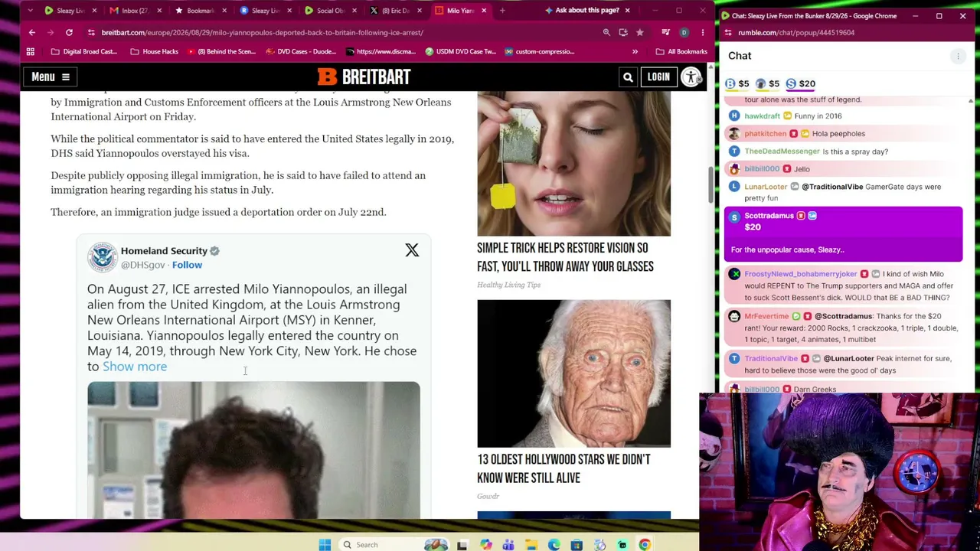Open File Explorer from the taskbar
This screenshot has height=551, width=980.
[531, 545]
